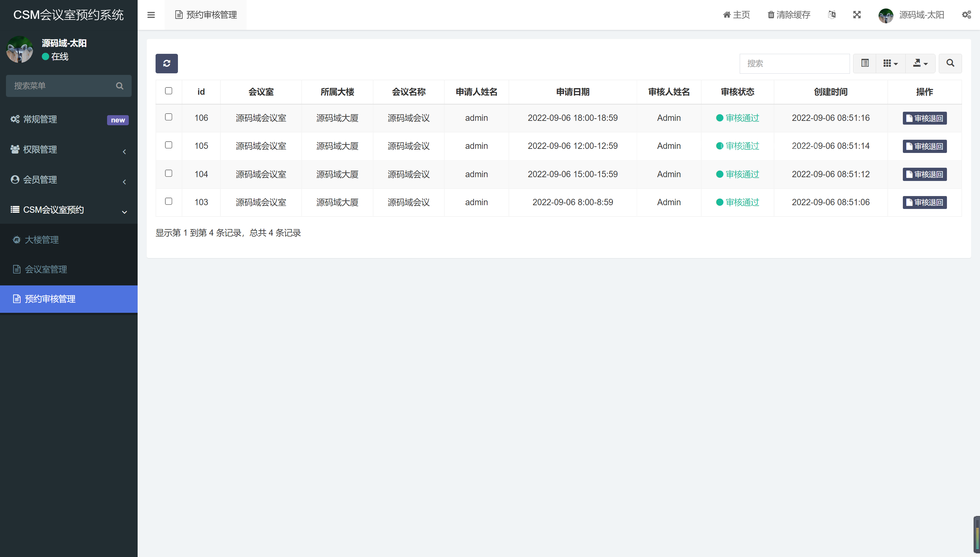Collapse sidebar with hamburger icon
Screen dimensions: 980x557
(151, 14)
